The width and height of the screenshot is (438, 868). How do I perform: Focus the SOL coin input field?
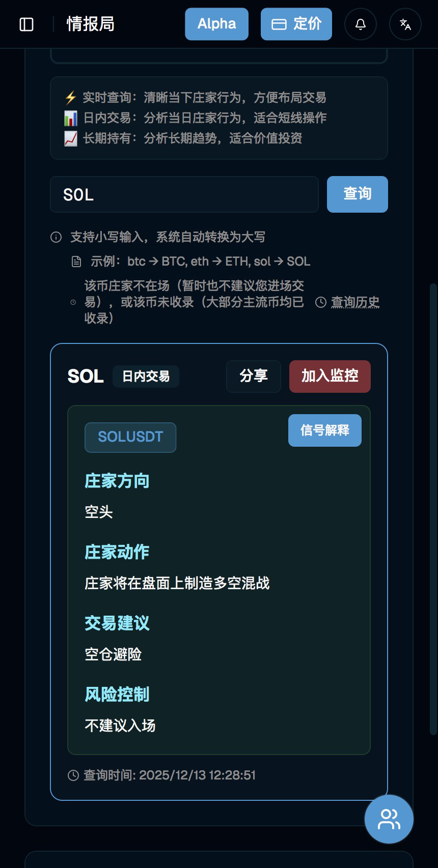coord(184,194)
